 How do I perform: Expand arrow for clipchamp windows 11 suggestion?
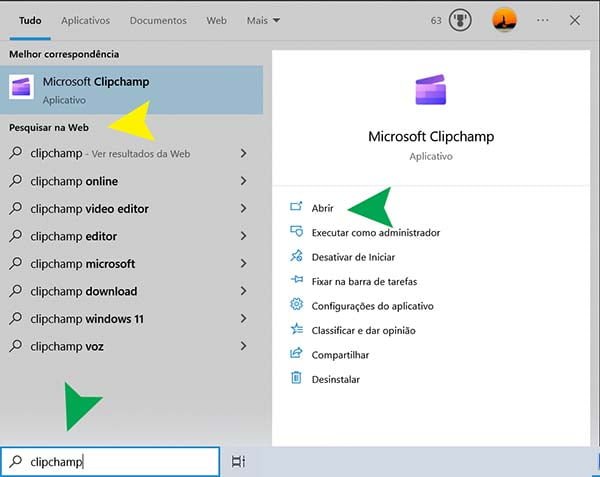pyautogui.click(x=243, y=319)
